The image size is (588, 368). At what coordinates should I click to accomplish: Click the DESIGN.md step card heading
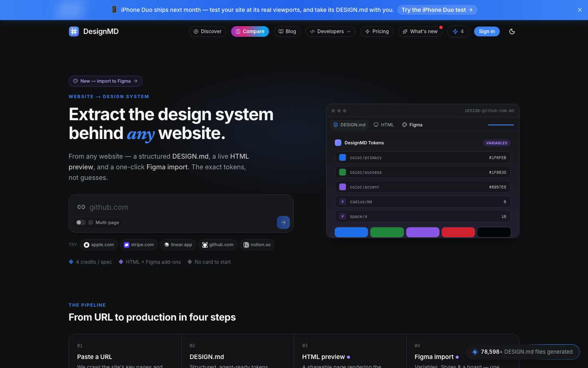pyautogui.click(x=207, y=357)
